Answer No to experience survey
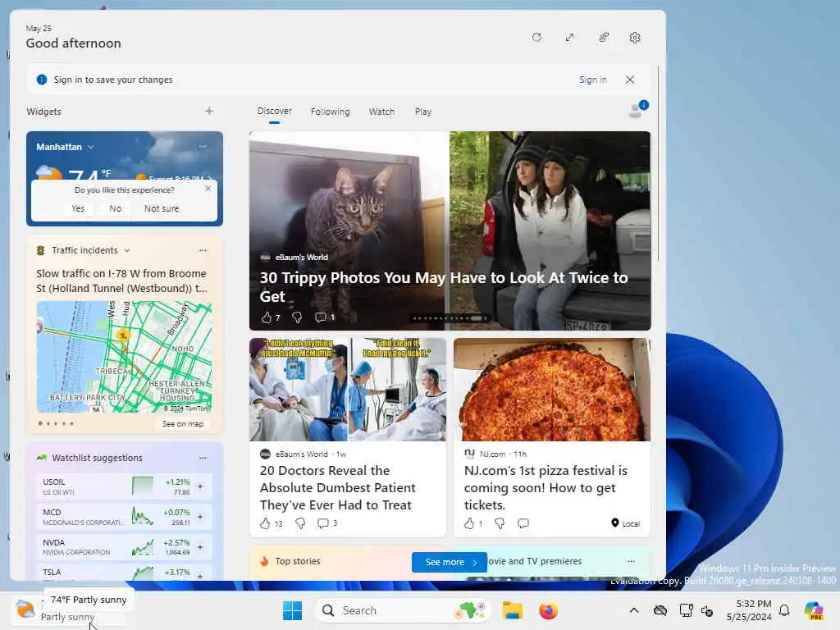 tap(115, 208)
